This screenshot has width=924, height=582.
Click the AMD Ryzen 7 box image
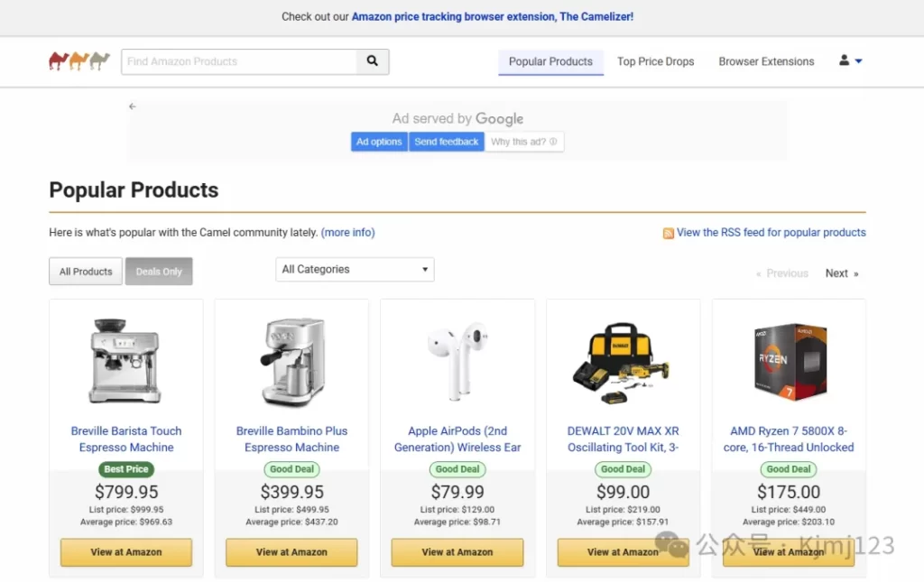point(789,361)
